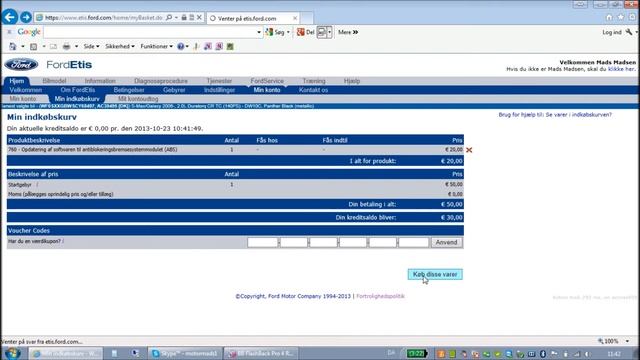The image size is (640, 360).
Task: Open the 100% zoom level dropdown
Action: pos(627,341)
